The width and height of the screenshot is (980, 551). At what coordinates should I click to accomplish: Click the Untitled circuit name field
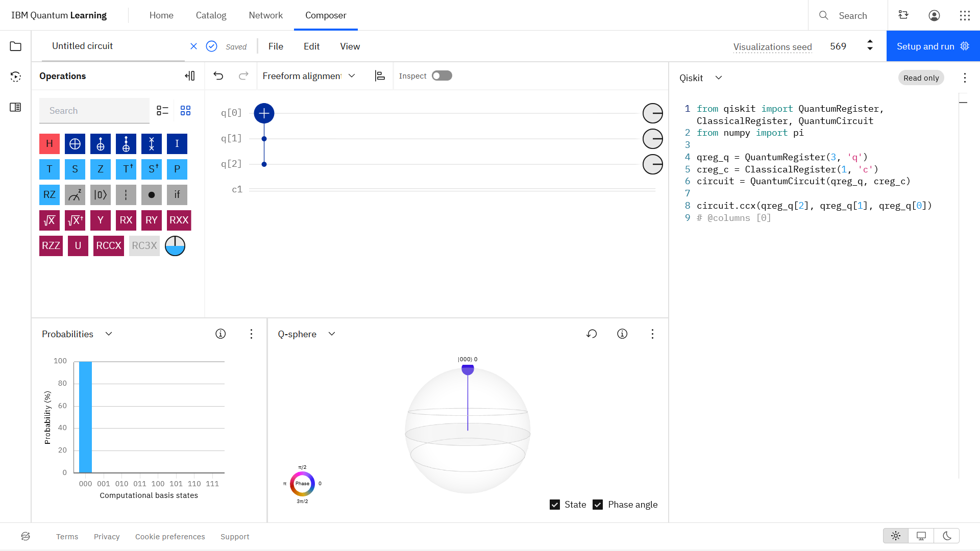[x=113, y=46]
